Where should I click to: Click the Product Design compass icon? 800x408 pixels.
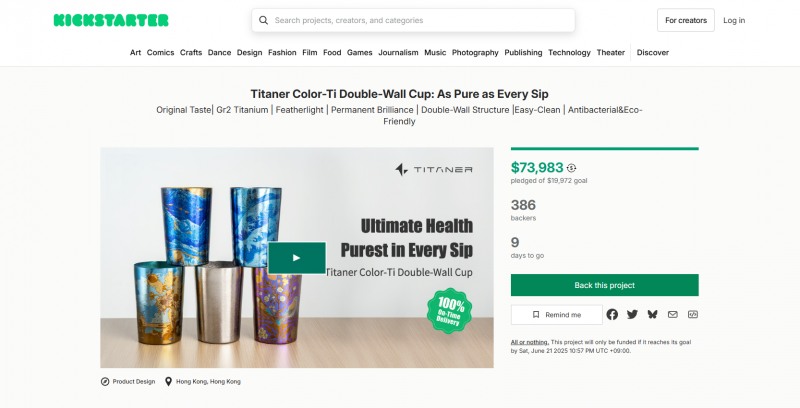point(105,381)
